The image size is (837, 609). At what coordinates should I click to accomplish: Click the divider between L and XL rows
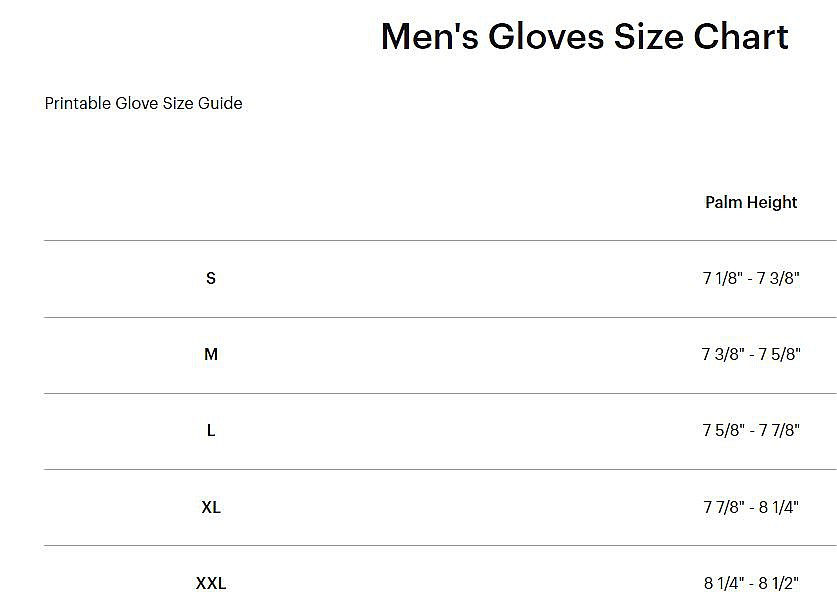[x=440, y=469]
